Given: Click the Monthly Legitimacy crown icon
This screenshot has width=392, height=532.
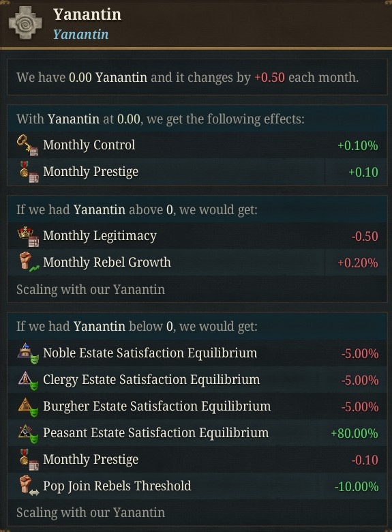Looking at the screenshot, I should [x=28, y=236].
